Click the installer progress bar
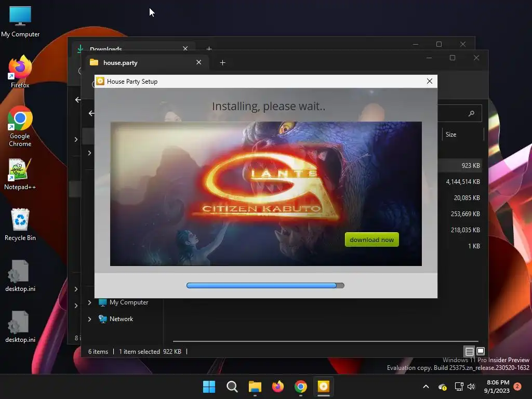Screen dimensions: 532x399 click(265, 285)
